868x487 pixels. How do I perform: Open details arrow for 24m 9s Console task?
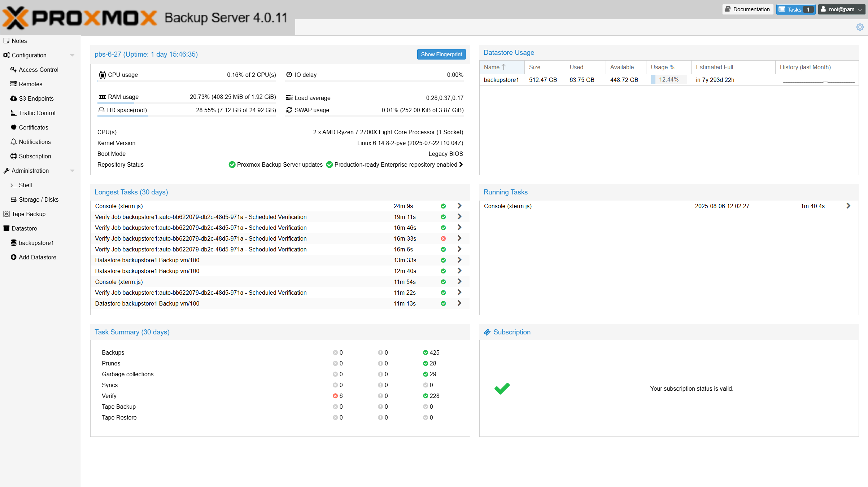coord(459,206)
